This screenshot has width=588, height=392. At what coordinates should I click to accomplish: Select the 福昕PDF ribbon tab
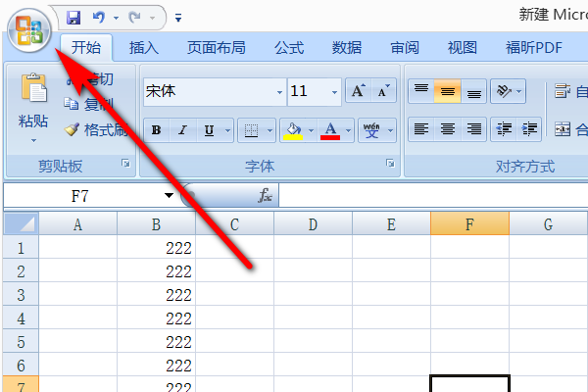(534, 48)
